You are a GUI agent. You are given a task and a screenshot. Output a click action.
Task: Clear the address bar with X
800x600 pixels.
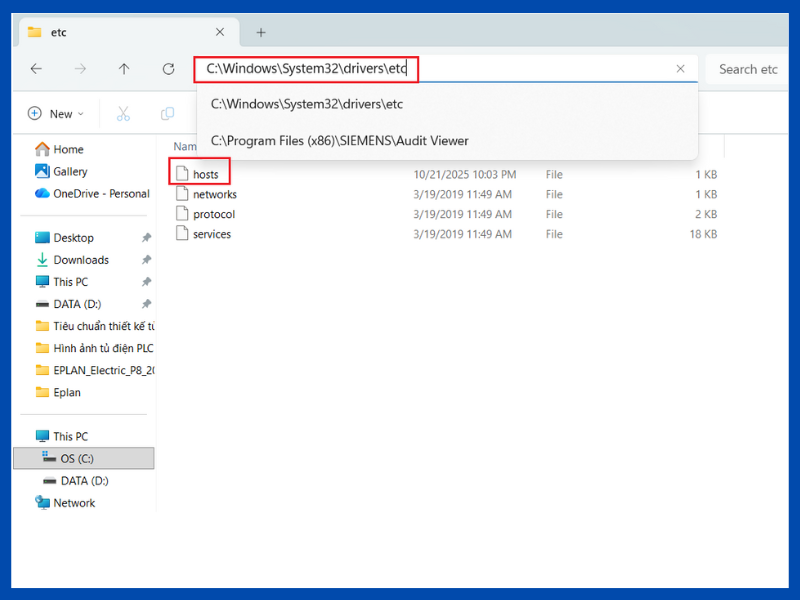(681, 69)
